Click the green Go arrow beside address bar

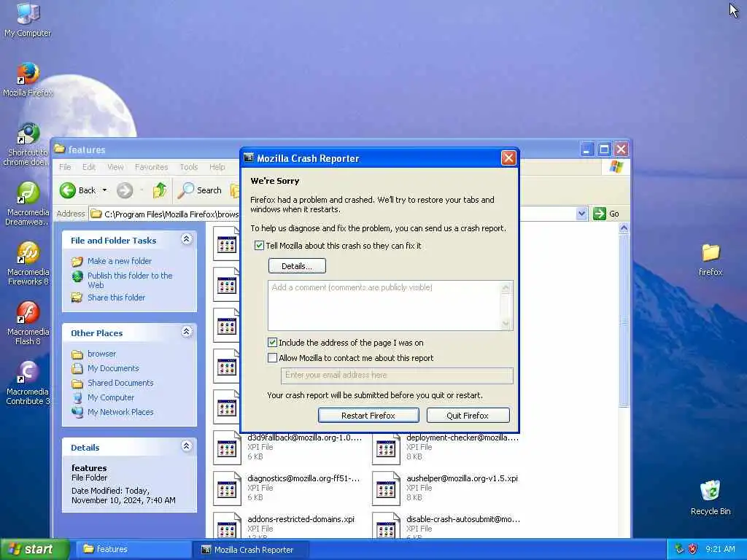[600, 214]
